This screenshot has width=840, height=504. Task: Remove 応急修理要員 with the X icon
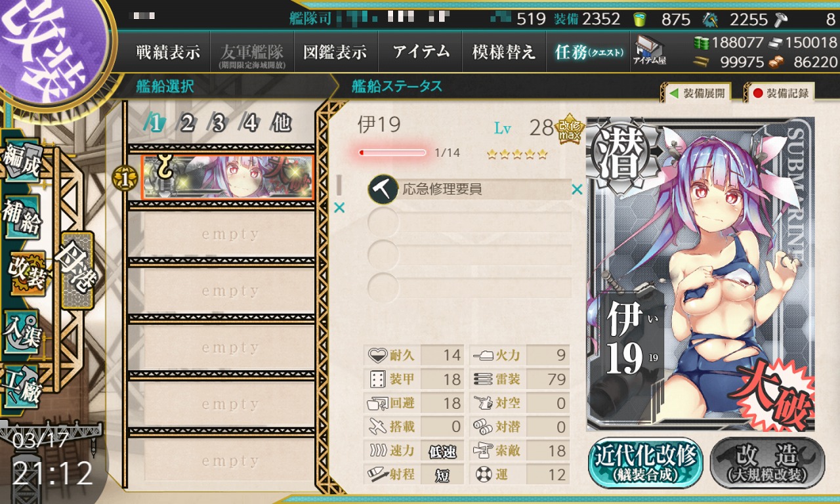click(x=577, y=190)
